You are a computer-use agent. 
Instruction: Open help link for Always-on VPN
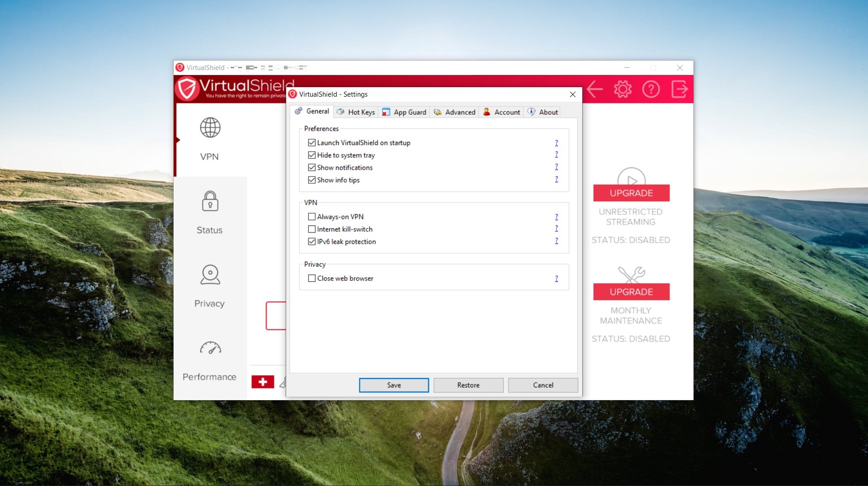coord(557,217)
